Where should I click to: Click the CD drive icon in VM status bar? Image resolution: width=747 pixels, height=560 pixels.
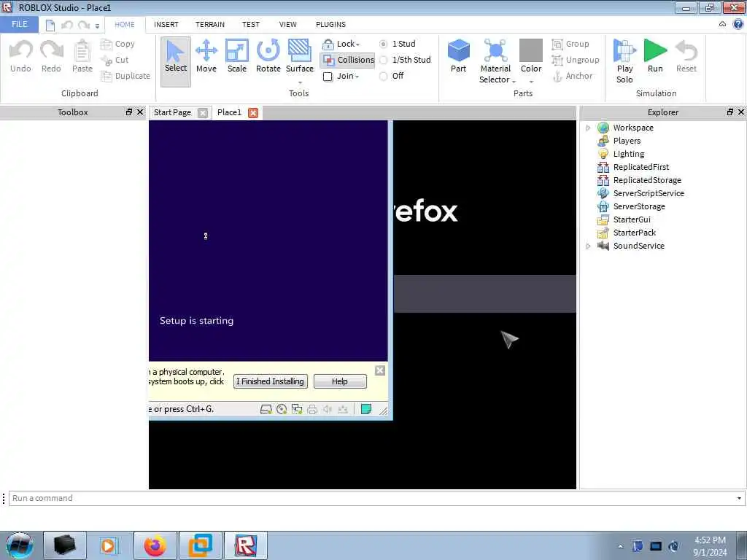pyautogui.click(x=282, y=409)
